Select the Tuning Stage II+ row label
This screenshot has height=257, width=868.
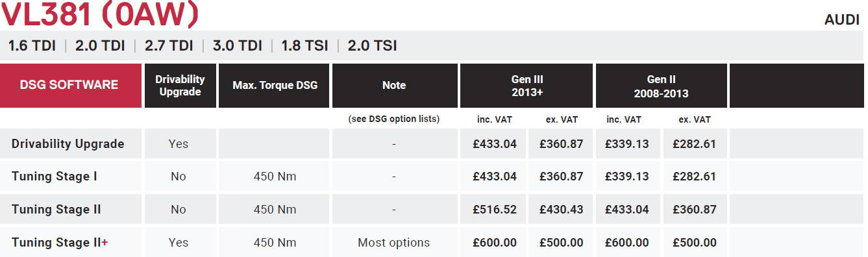pyautogui.click(x=60, y=242)
